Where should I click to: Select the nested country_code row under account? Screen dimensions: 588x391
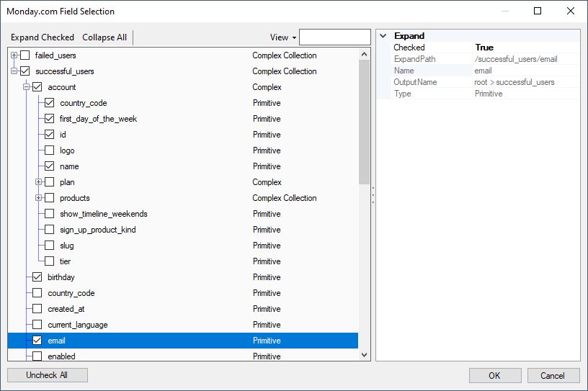coord(84,103)
